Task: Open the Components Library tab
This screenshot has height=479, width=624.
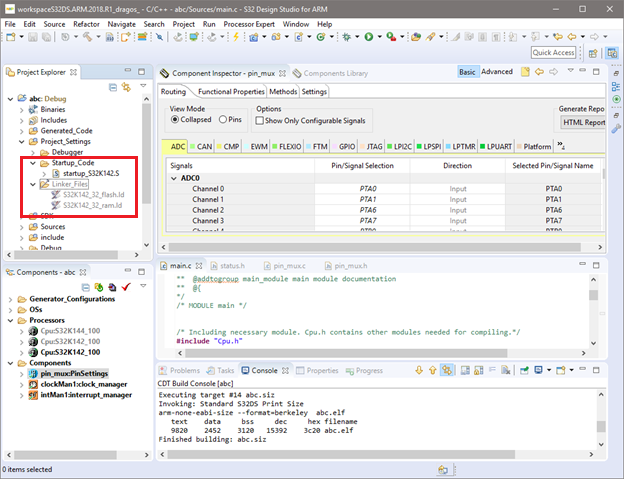Action: 331,73
